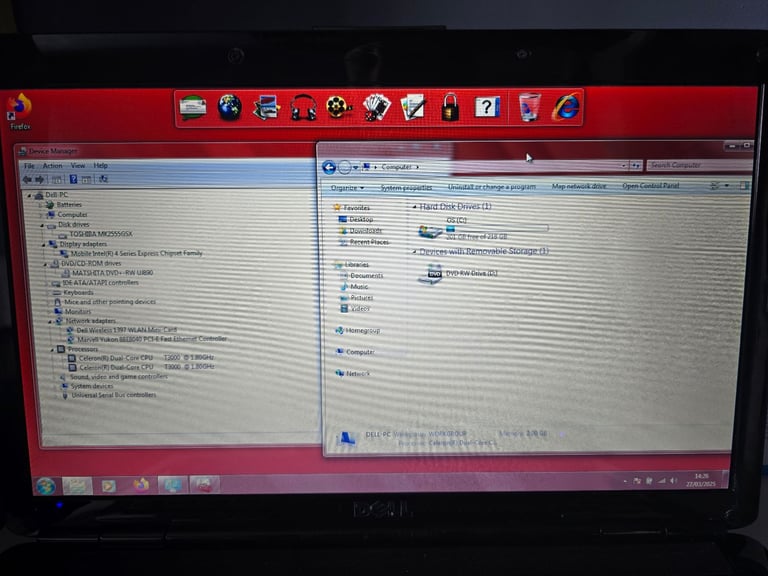Launch Internet Explorer from the dock
Image resolution: width=768 pixels, height=576 pixels.
[566, 107]
